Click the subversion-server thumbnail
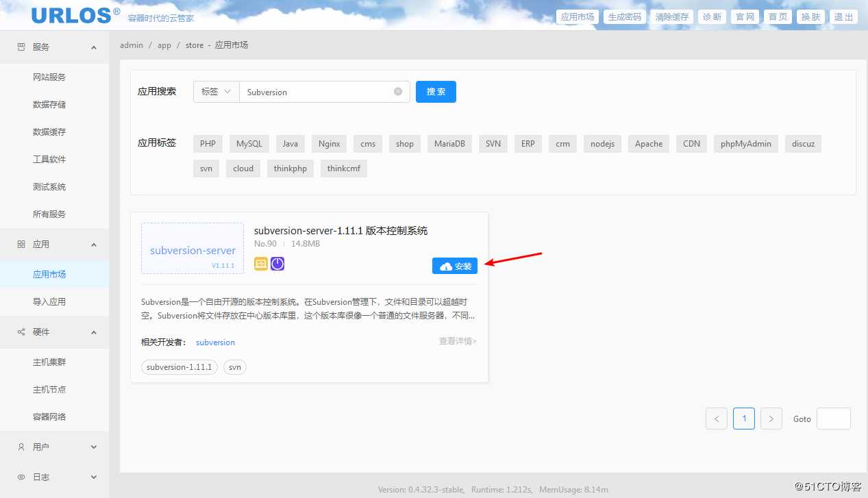Image resolution: width=868 pixels, height=498 pixels. [193, 248]
